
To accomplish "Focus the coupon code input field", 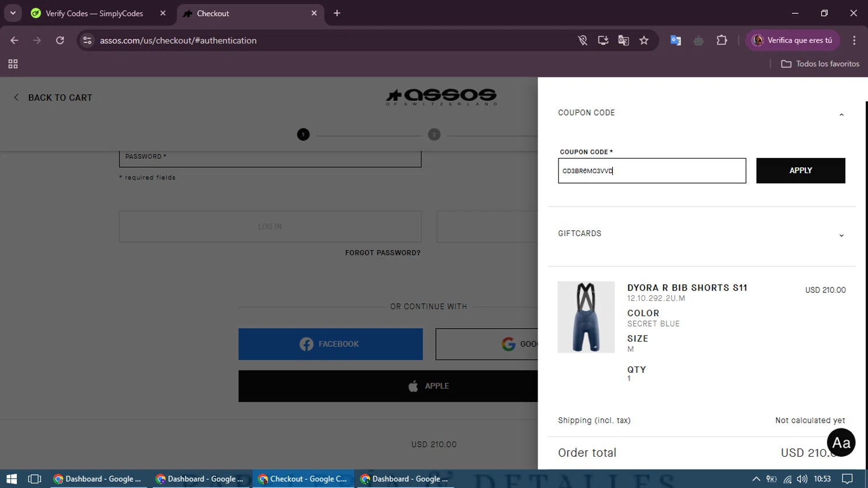I will click(652, 171).
